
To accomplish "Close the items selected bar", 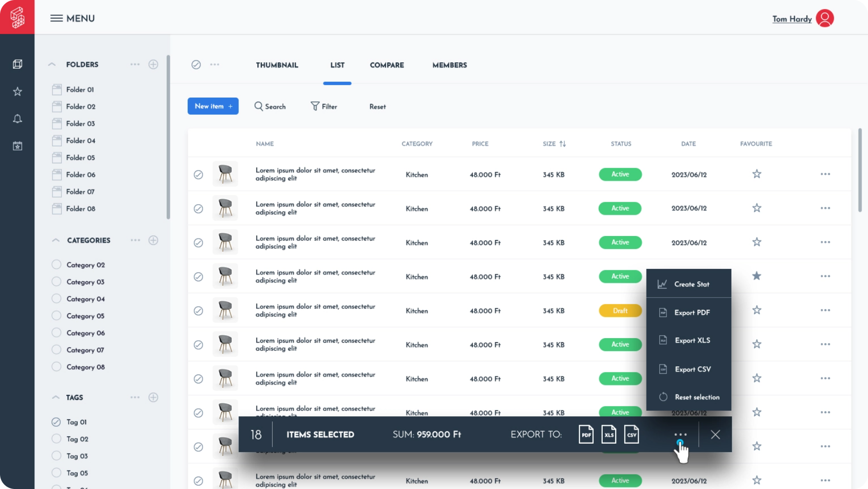I will tap(715, 435).
